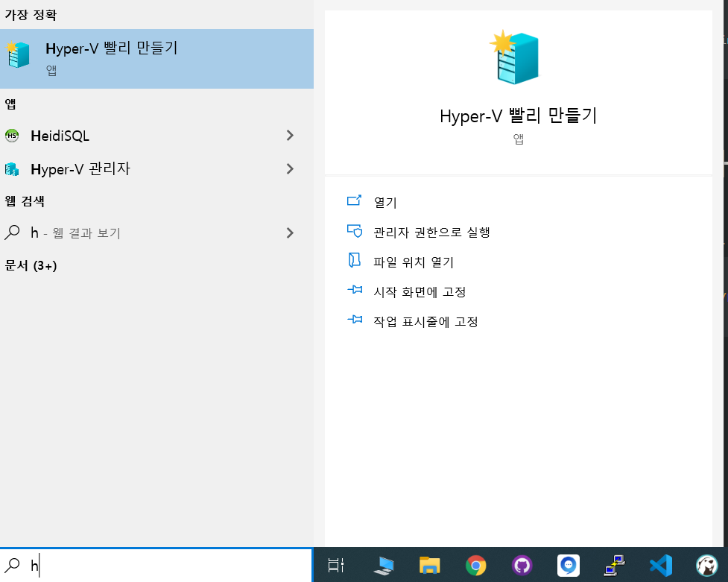
Task: Expand web search result chevron
Action: pos(290,233)
